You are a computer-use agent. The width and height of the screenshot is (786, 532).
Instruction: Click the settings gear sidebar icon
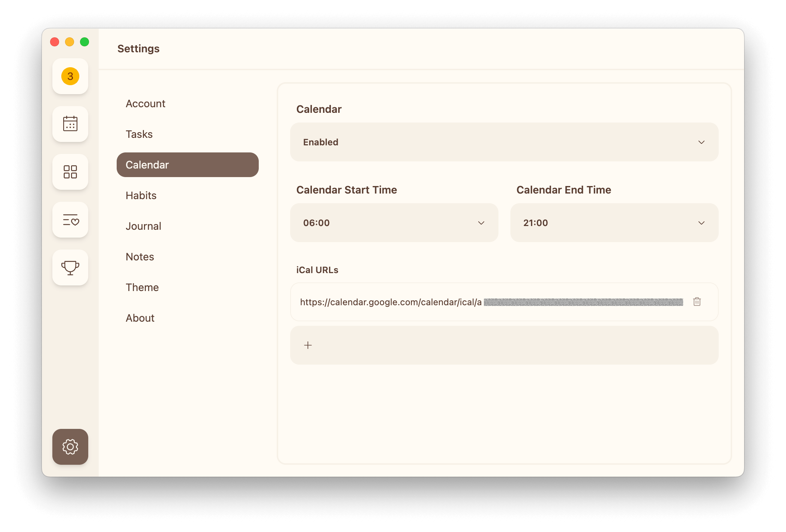pyautogui.click(x=70, y=447)
